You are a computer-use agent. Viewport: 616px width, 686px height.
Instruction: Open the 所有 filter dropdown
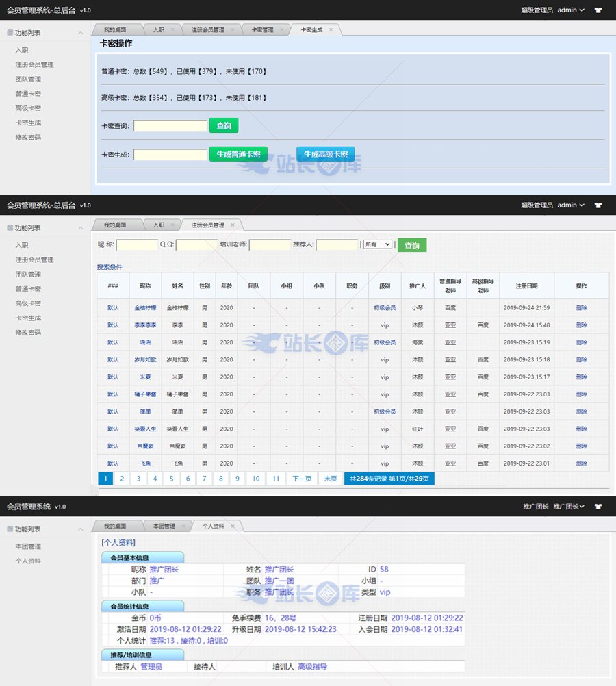coord(378,244)
